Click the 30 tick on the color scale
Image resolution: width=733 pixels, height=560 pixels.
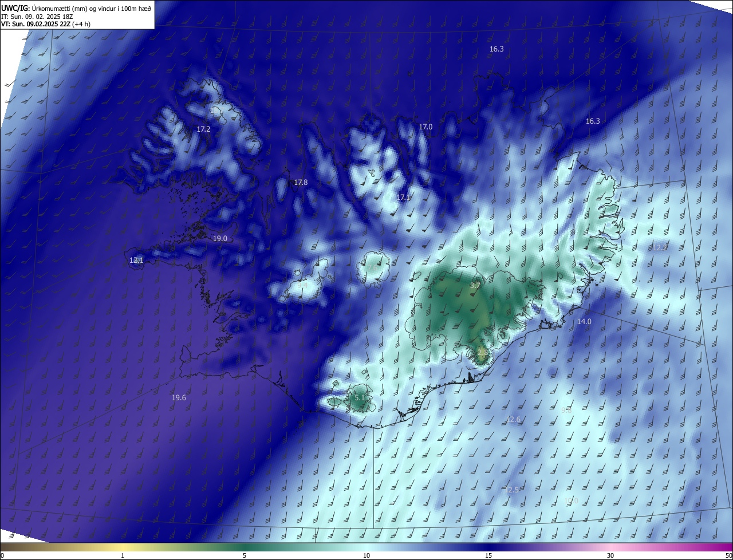pyautogui.click(x=610, y=555)
